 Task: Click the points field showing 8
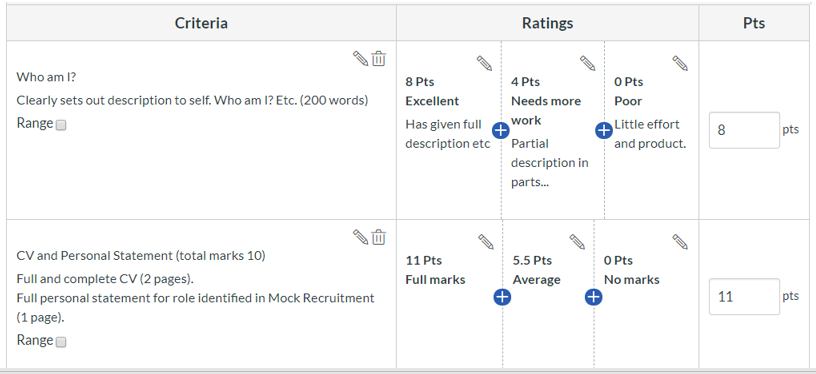tap(744, 130)
